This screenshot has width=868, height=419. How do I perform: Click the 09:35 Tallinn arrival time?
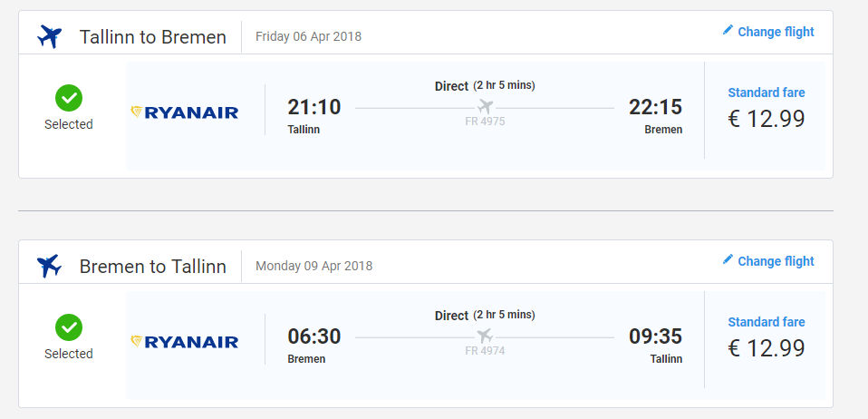tap(655, 336)
